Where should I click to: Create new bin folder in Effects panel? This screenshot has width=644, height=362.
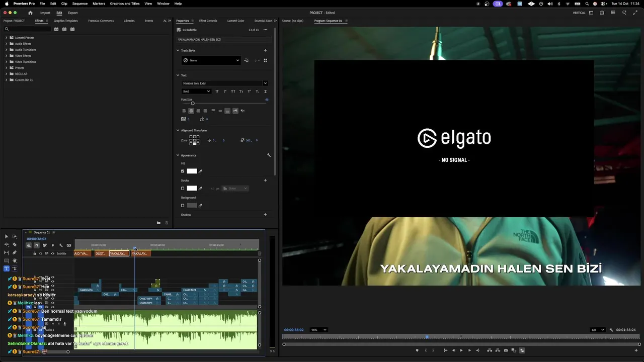158,223
